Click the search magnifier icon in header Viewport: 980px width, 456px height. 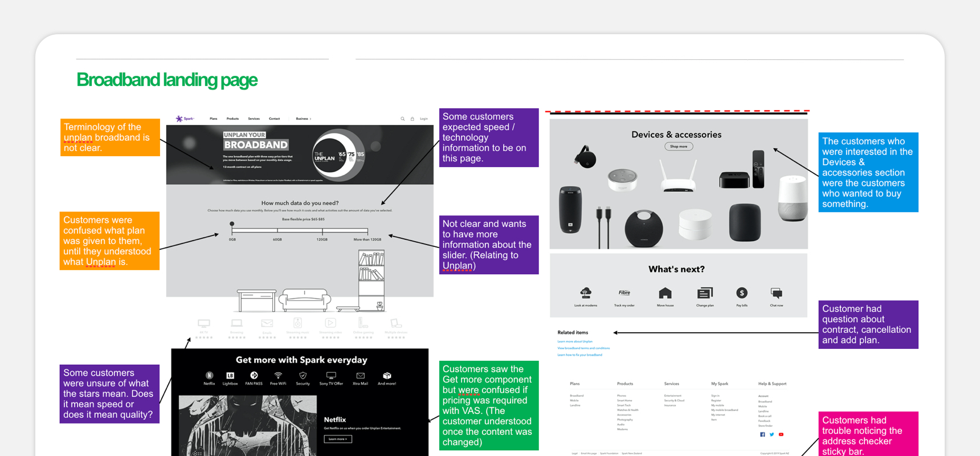[402, 119]
